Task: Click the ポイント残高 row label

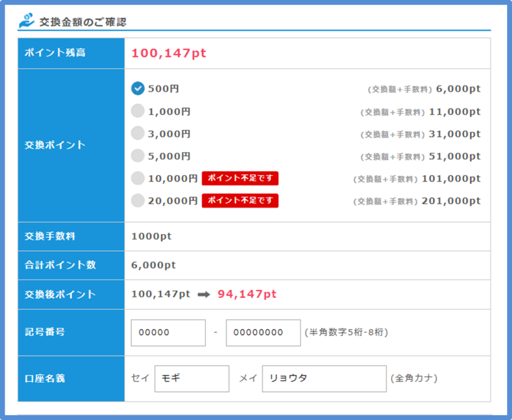Action: [x=55, y=53]
